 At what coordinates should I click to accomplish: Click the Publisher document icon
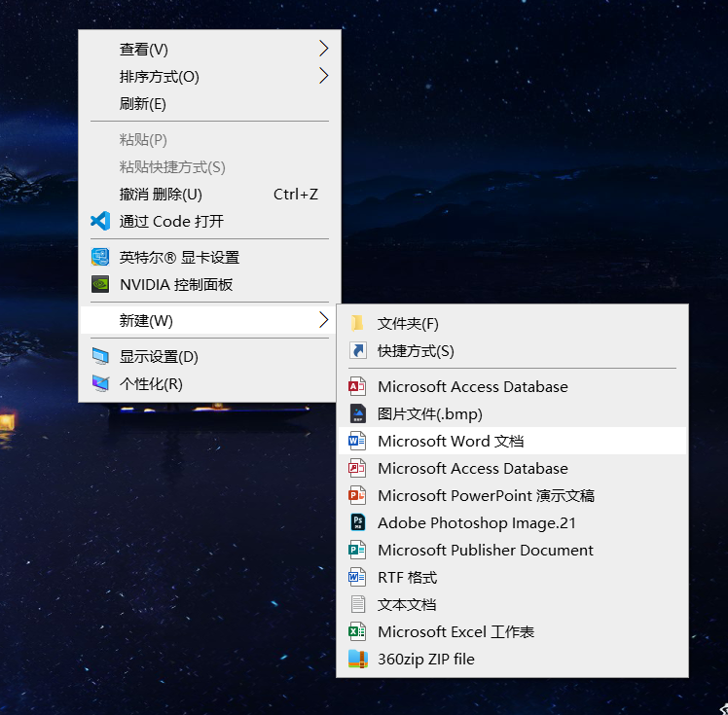357,550
